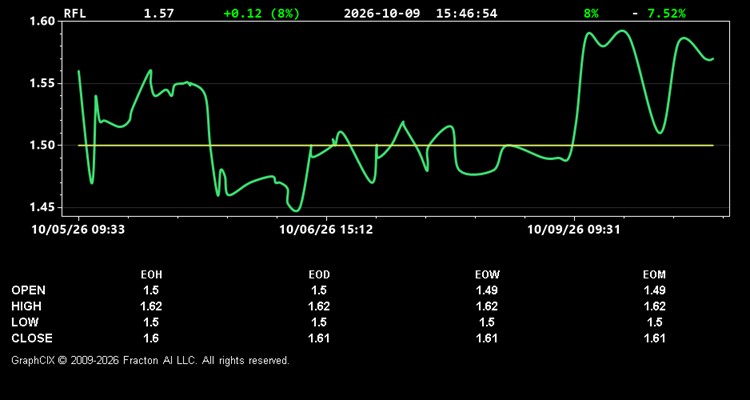
Task: Click the +0.12 (8%) change label
Action: (x=262, y=13)
